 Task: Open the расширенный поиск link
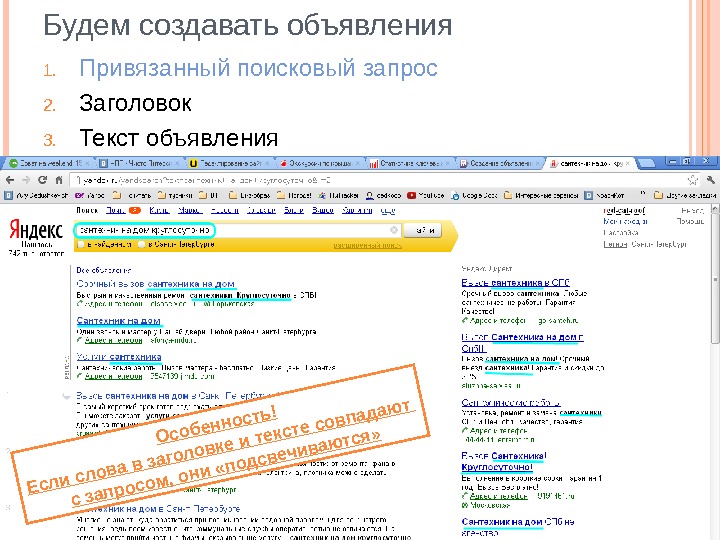pos(367,245)
